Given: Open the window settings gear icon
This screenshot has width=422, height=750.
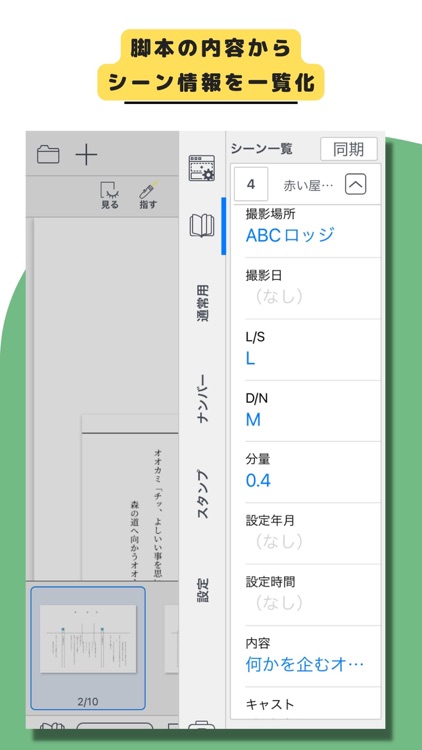Looking at the screenshot, I should (202, 168).
